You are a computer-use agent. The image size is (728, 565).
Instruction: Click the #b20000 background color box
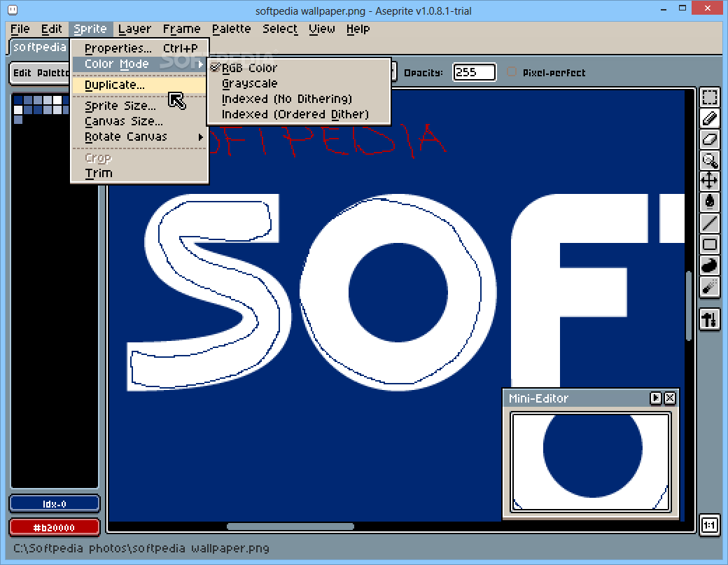55,528
